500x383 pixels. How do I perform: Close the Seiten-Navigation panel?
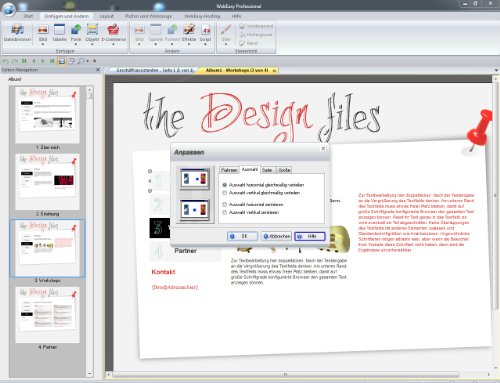pos(98,70)
